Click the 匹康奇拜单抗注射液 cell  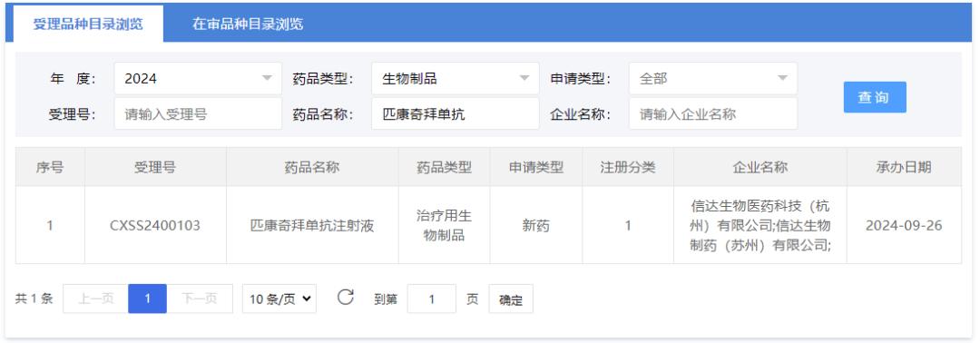coord(312,226)
